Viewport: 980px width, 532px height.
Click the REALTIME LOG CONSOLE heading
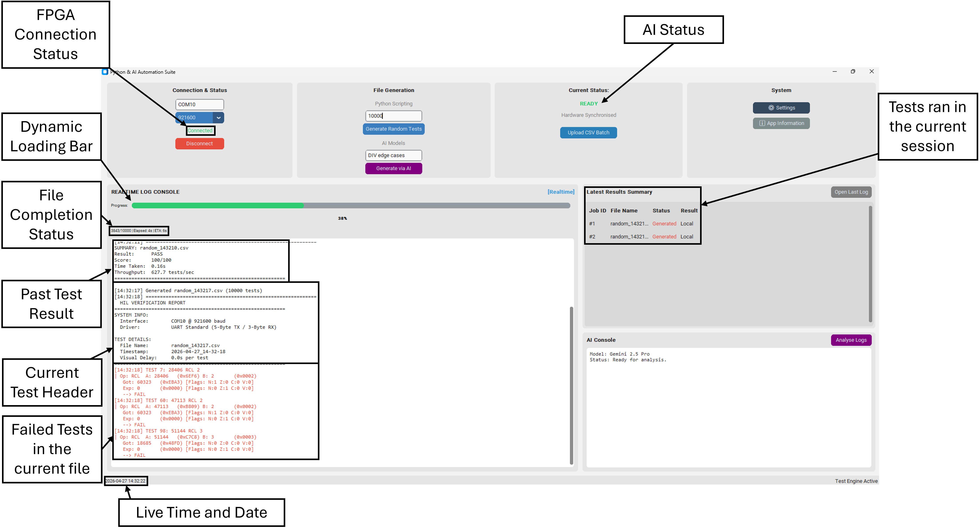(x=145, y=192)
